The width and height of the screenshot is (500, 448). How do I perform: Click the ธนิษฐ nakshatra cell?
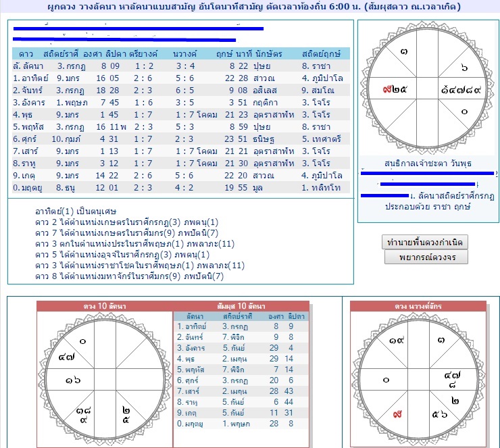tap(264, 139)
